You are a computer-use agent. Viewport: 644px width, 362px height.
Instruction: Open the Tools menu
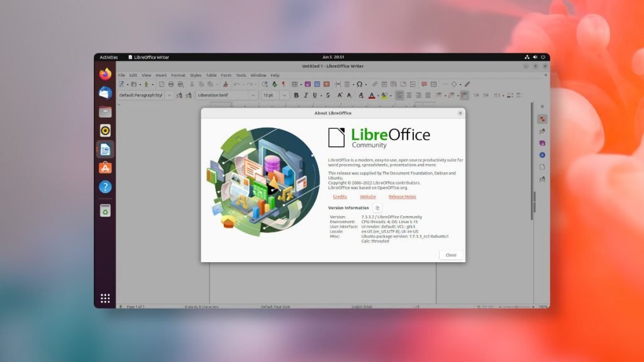(241, 75)
